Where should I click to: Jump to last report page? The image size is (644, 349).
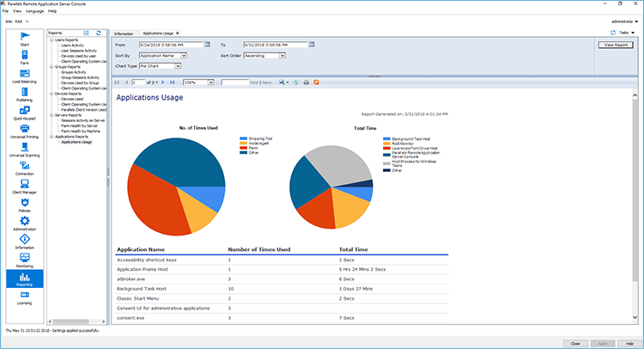(172, 83)
